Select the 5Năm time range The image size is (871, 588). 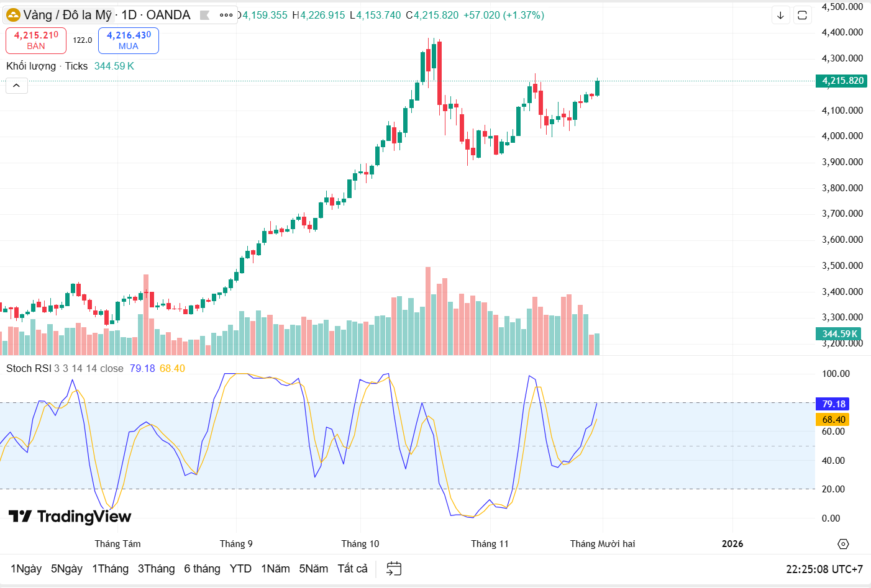(x=313, y=569)
